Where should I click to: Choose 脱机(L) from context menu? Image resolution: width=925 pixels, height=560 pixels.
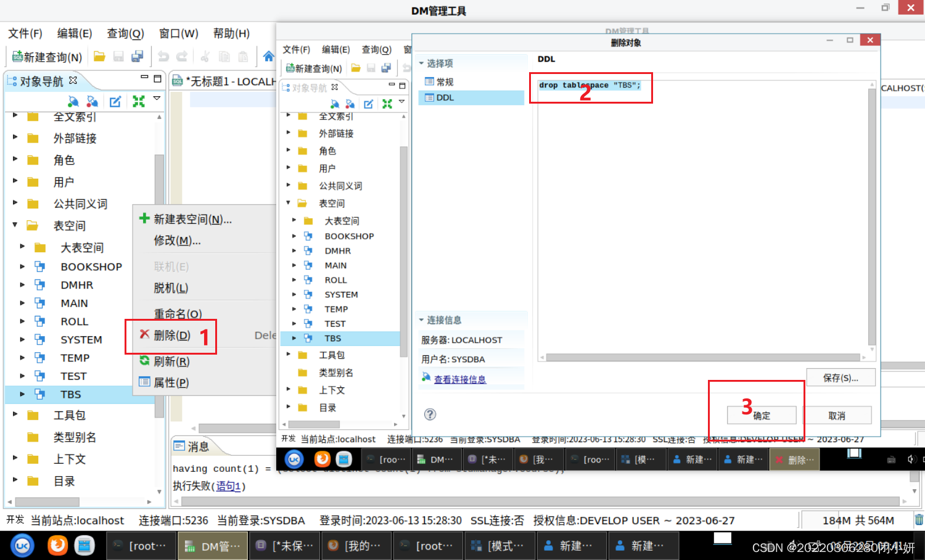(x=171, y=288)
